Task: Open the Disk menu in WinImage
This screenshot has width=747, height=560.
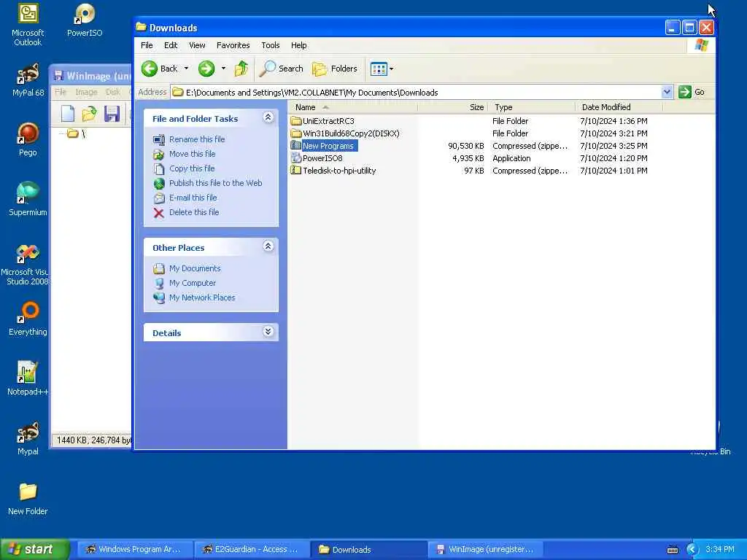Action: point(113,92)
